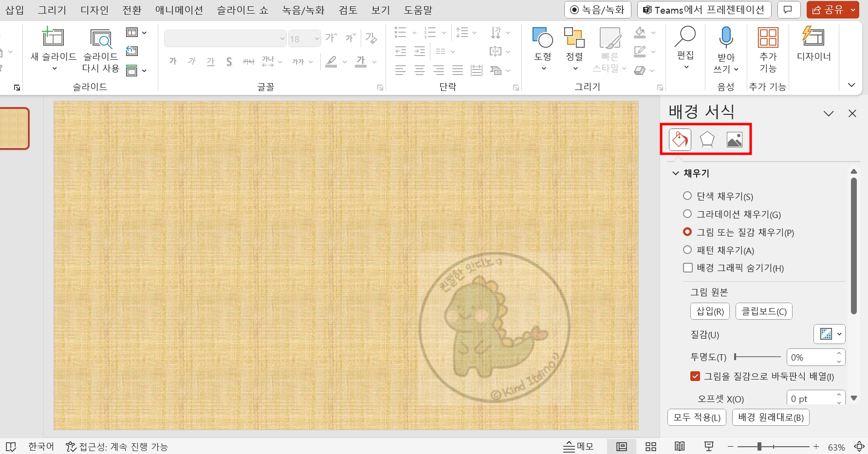Select the Picture tab icon
Screen dimensions: 868x454
(734, 140)
